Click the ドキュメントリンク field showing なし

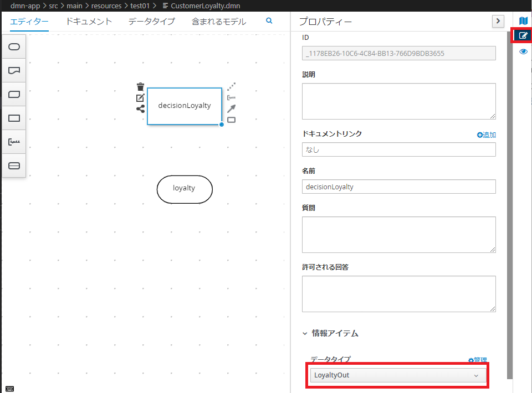coord(398,149)
